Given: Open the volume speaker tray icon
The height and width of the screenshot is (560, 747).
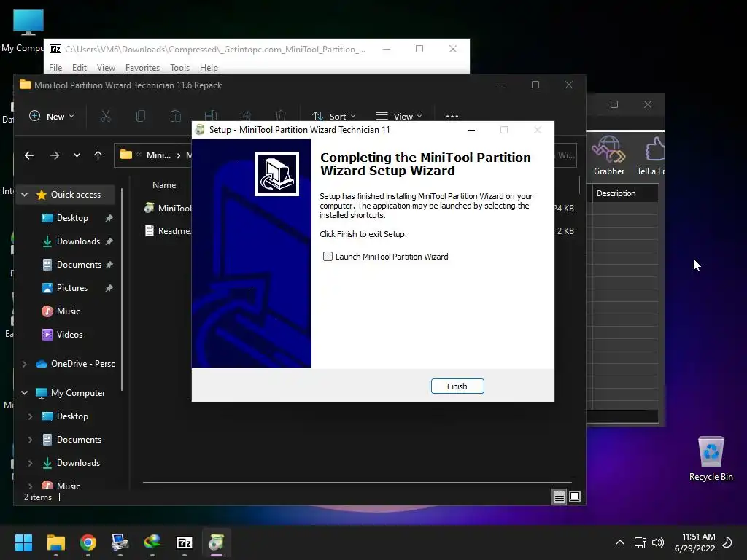Looking at the screenshot, I should click(658, 542).
